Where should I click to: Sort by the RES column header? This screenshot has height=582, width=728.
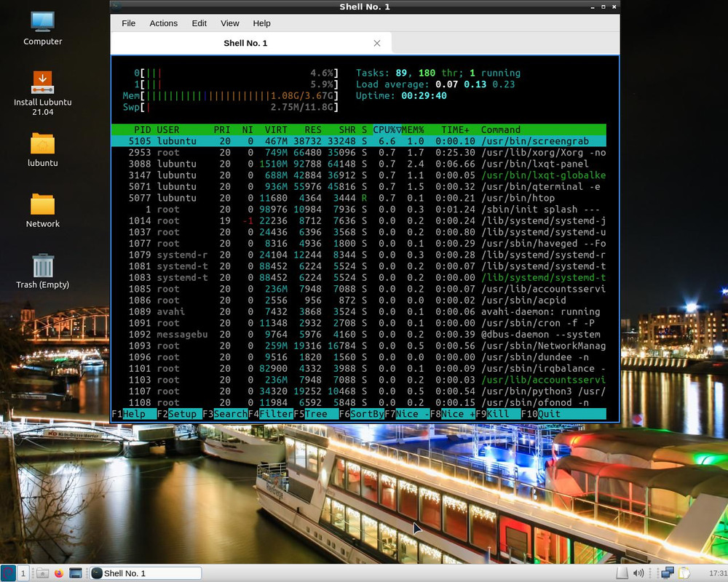(313, 130)
